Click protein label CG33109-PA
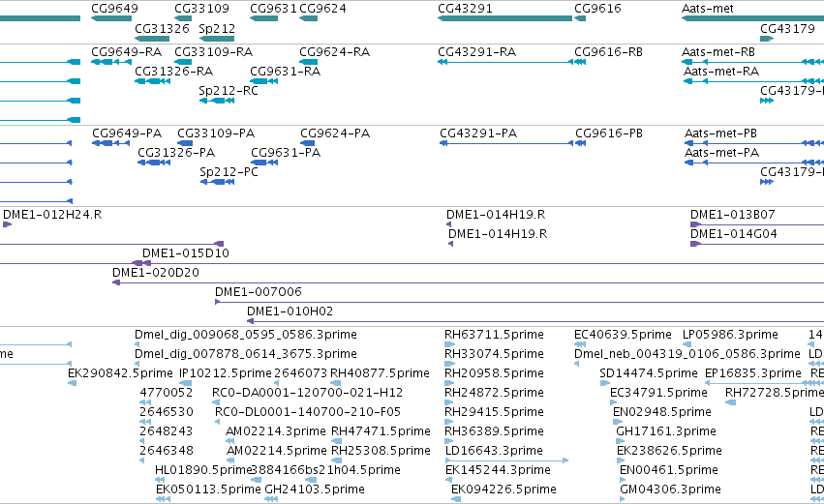 pyautogui.click(x=216, y=133)
